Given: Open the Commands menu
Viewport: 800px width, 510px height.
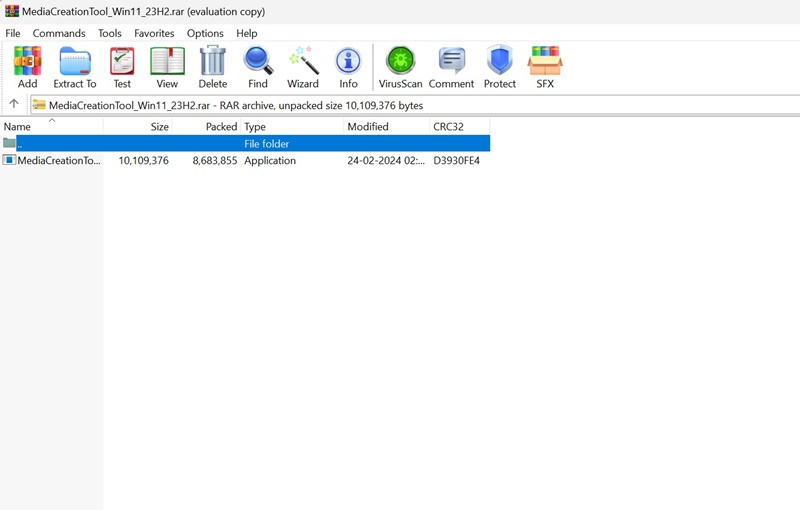Looking at the screenshot, I should 59,33.
